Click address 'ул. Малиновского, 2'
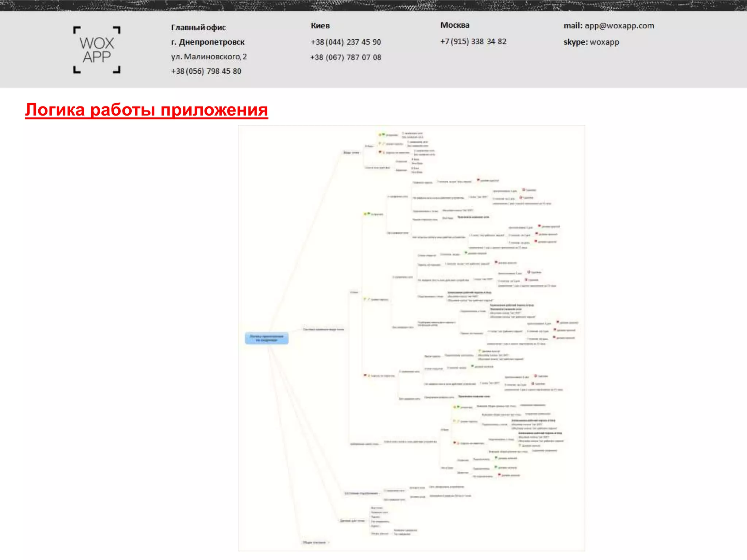The width and height of the screenshot is (747, 560). (209, 57)
